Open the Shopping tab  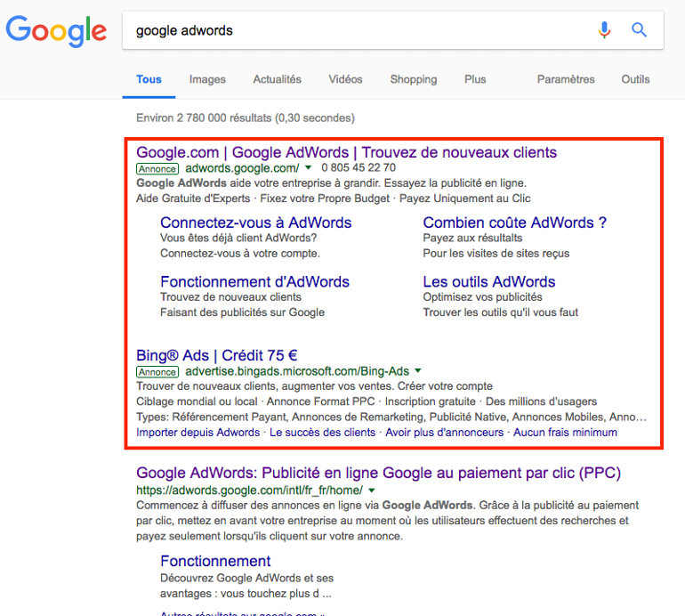pyautogui.click(x=414, y=79)
